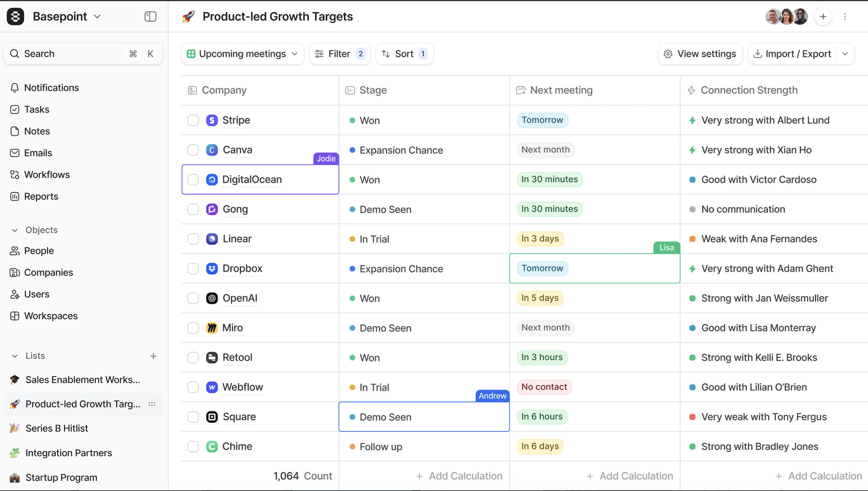
Task: Select the Retool row checkbox
Action: click(x=193, y=357)
